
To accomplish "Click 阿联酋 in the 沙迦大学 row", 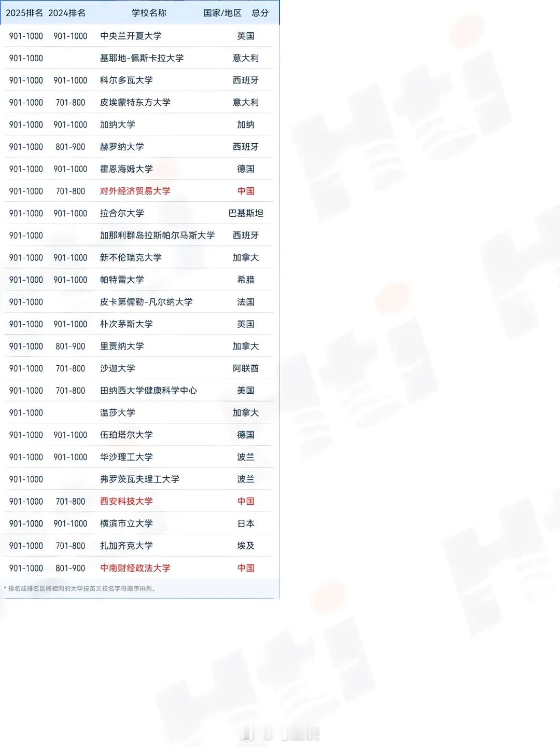I will (246, 368).
